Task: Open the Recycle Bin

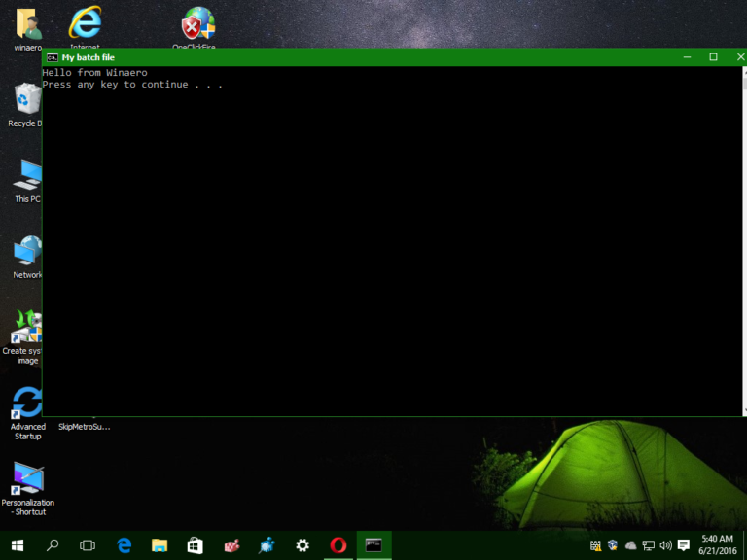Action: 26,100
